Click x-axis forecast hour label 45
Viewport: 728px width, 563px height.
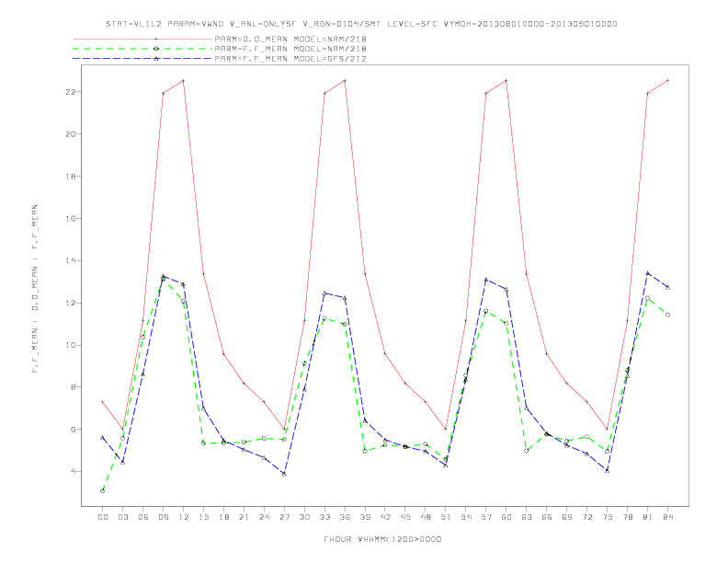pyautogui.click(x=405, y=517)
